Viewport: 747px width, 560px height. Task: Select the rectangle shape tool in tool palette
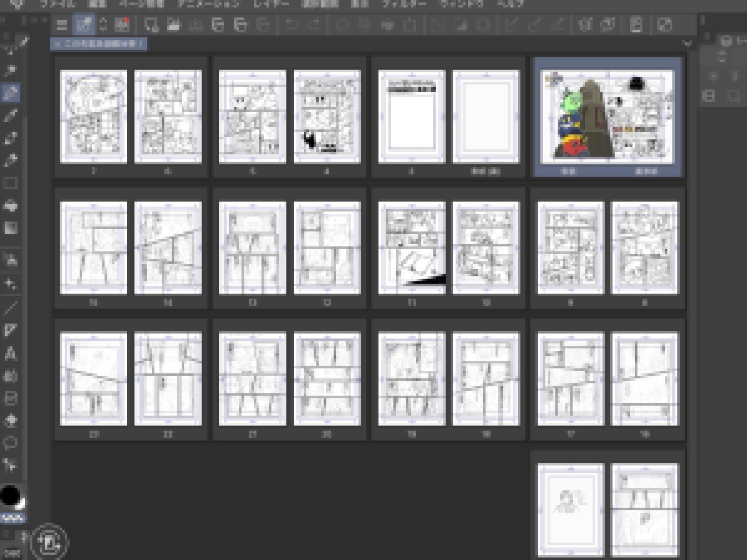click(11, 184)
